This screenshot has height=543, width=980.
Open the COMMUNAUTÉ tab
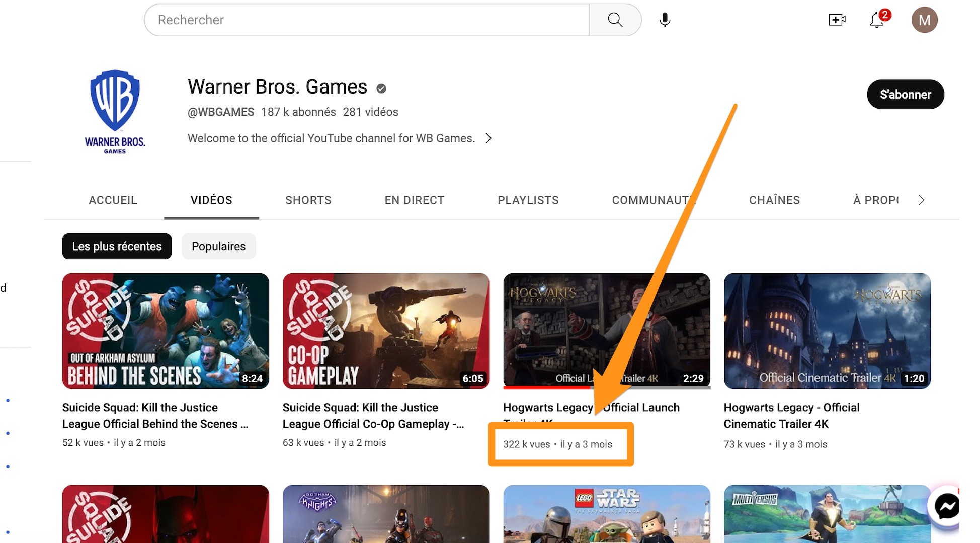pyautogui.click(x=653, y=200)
